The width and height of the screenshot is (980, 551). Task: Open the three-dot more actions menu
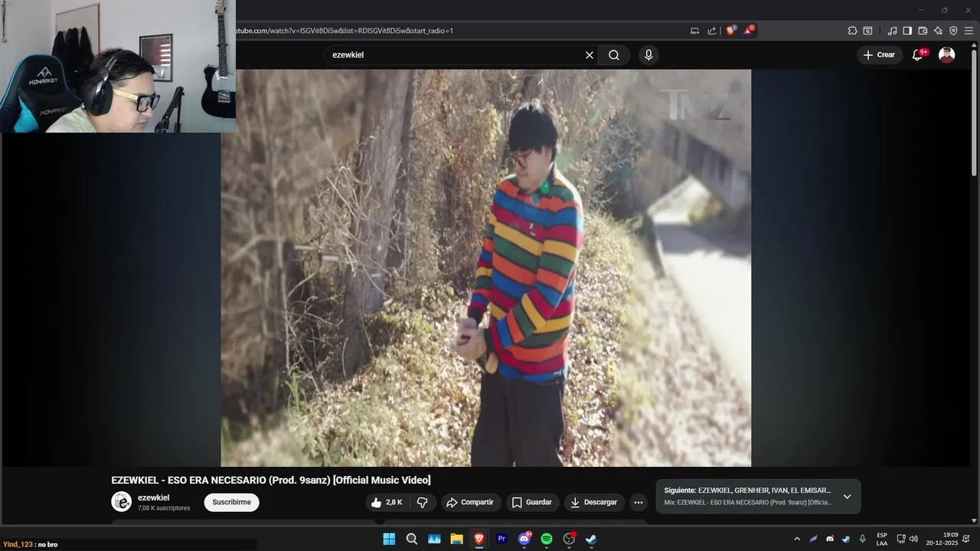click(x=639, y=503)
